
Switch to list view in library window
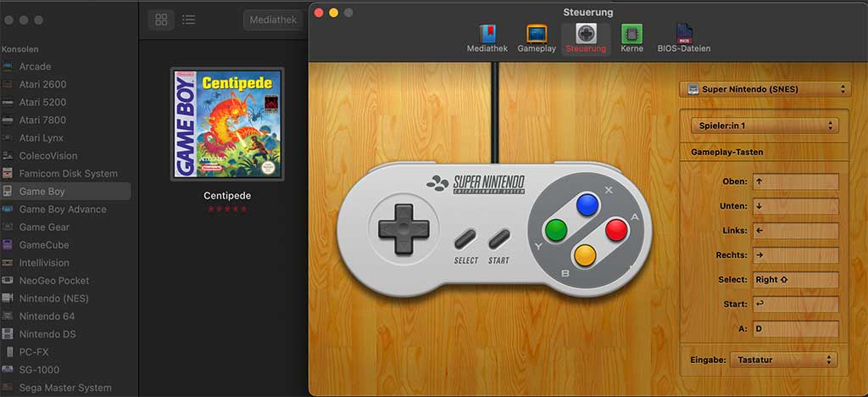pos(188,20)
